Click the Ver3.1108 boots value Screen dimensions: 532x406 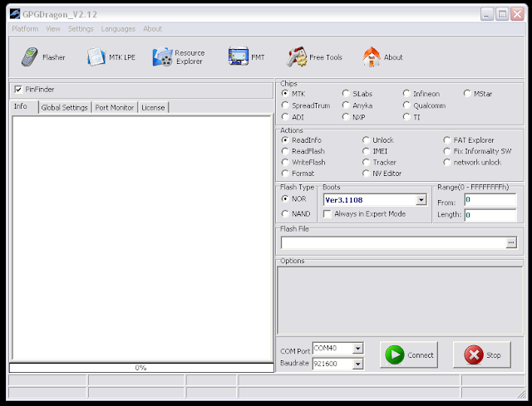click(343, 200)
